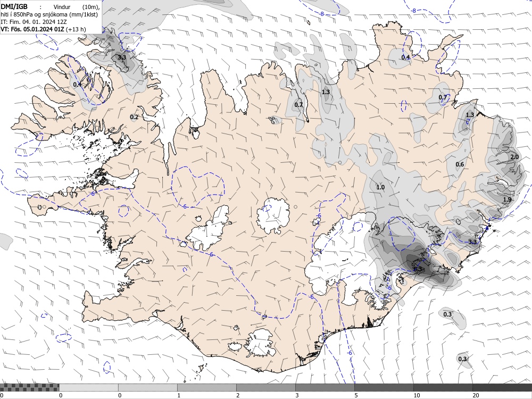Image resolution: width=532 pixels, height=399 pixels.
Task: Select the legend swatch between 5 and 10
Action: [x=384, y=387]
